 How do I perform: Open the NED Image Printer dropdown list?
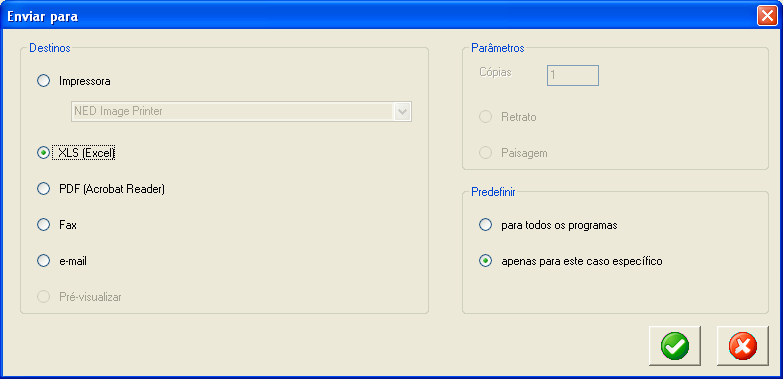click(241, 111)
